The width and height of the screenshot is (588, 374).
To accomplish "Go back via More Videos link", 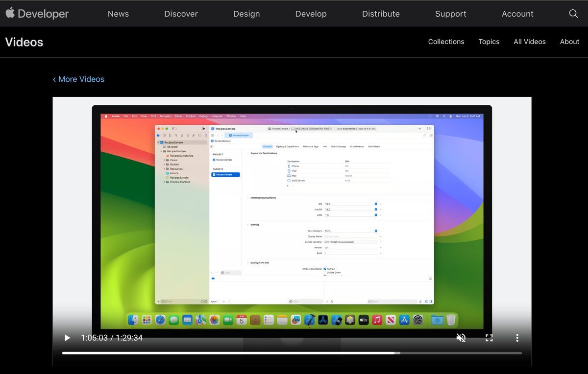I will coord(78,79).
